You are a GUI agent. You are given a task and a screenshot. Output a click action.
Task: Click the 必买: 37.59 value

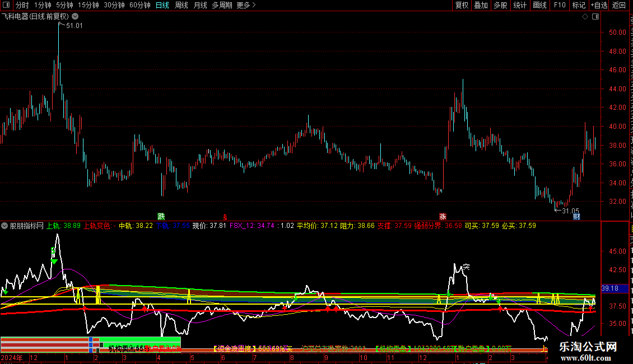point(519,226)
